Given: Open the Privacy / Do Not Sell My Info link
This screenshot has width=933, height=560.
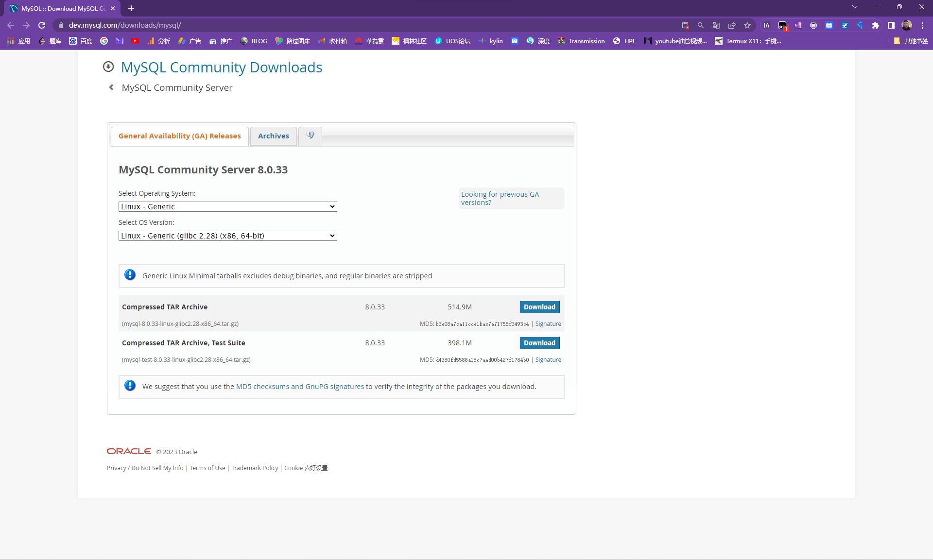Looking at the screenshot, I should click(x=145, y=468).
